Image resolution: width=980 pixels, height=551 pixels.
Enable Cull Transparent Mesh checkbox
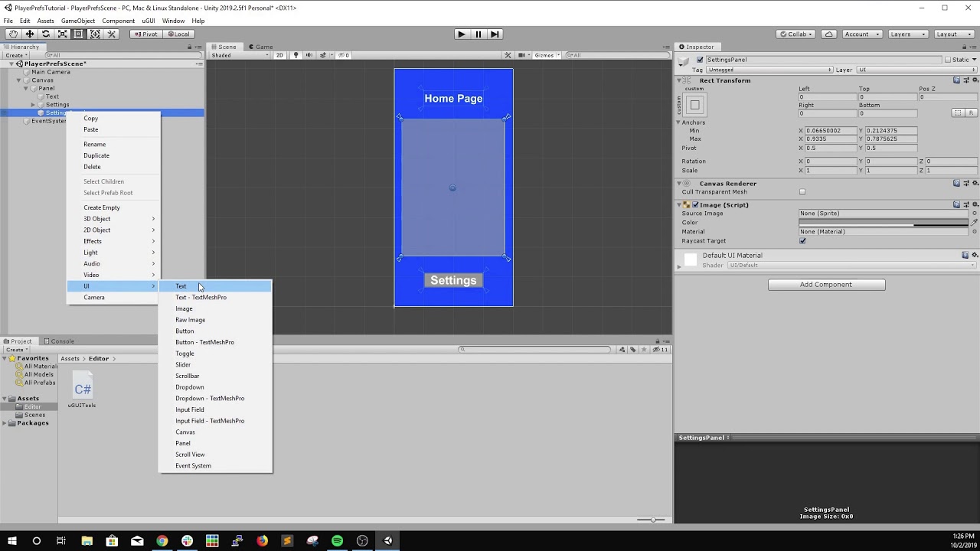(802, 192)
